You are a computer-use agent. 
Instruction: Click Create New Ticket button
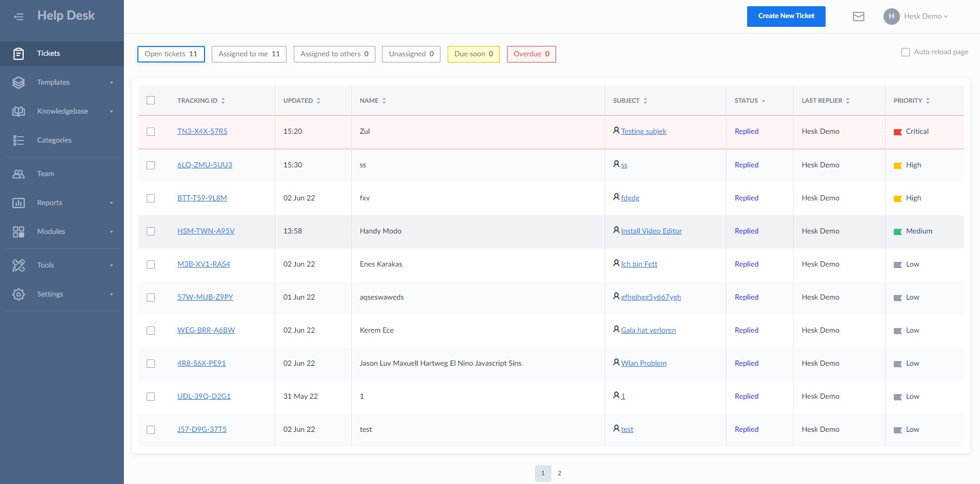coord(786,17)
